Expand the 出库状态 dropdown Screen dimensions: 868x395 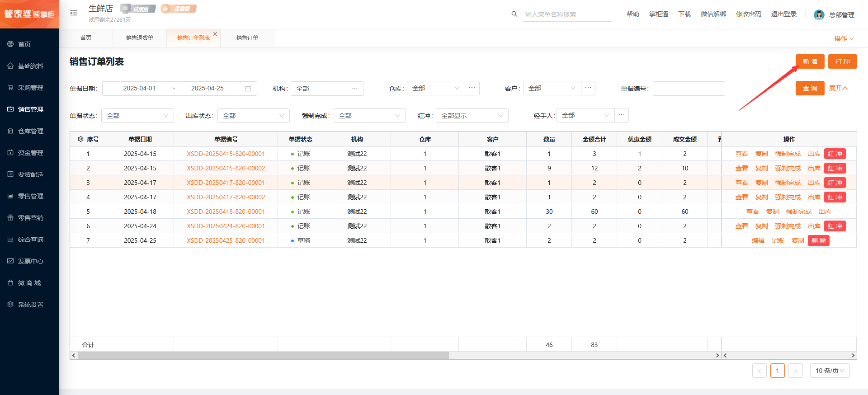pyautogui.click(x=254, y=116)
